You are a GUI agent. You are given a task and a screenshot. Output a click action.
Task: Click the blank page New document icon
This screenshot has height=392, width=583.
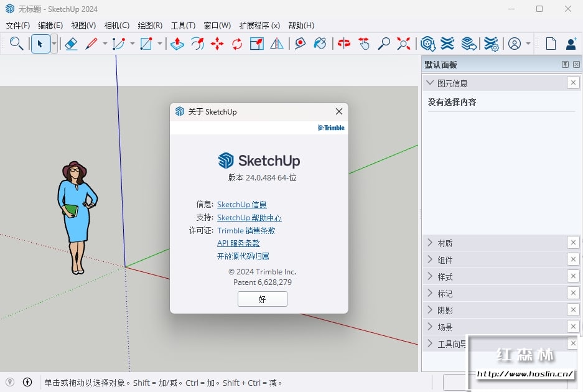coord(551,44)
